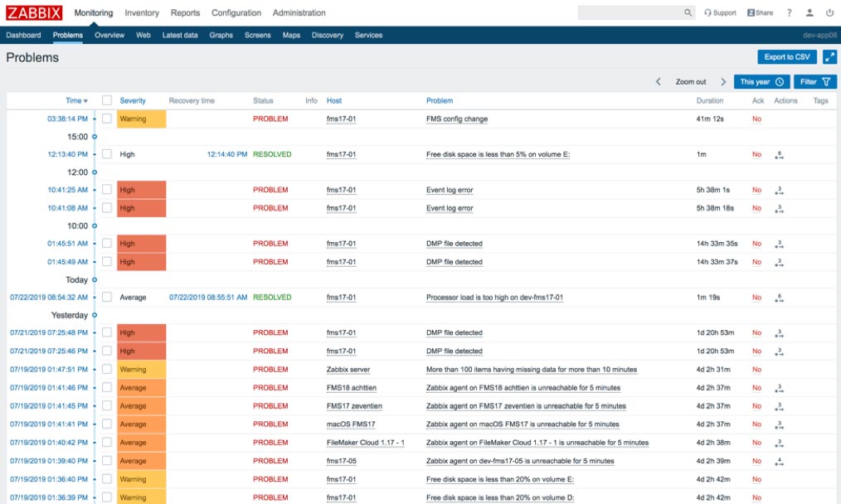Check the FMS config change row checkbox
841x504 pixels.
[x=107, y=119]
